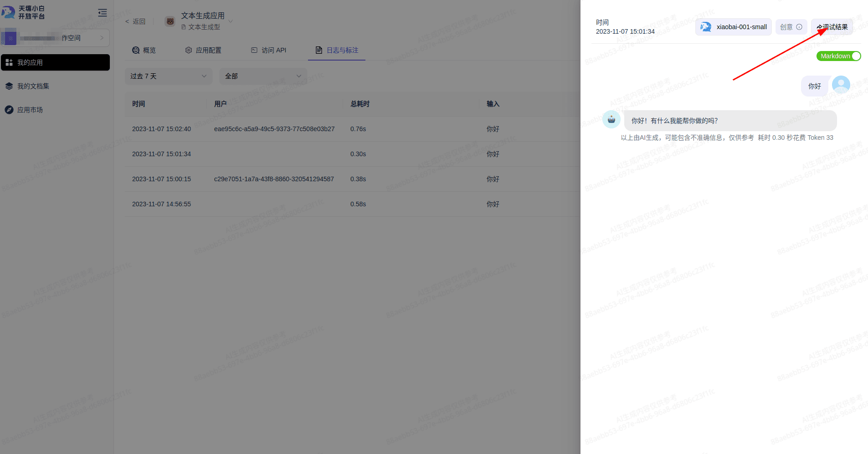This screenshot has height=454, width=868.
Task: Click user ID c29e7051-1a7a-43f8-8860-320541294587
Action: (x=274, y=179)
